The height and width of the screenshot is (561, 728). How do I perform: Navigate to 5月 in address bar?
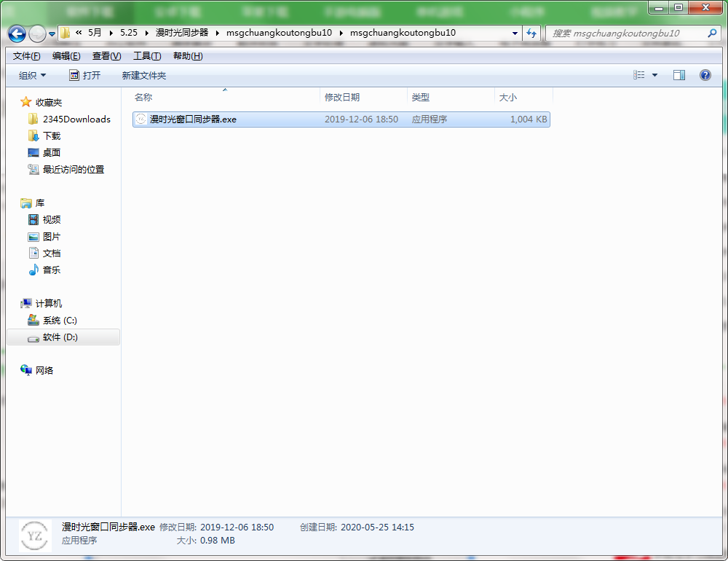pos(95,33)
